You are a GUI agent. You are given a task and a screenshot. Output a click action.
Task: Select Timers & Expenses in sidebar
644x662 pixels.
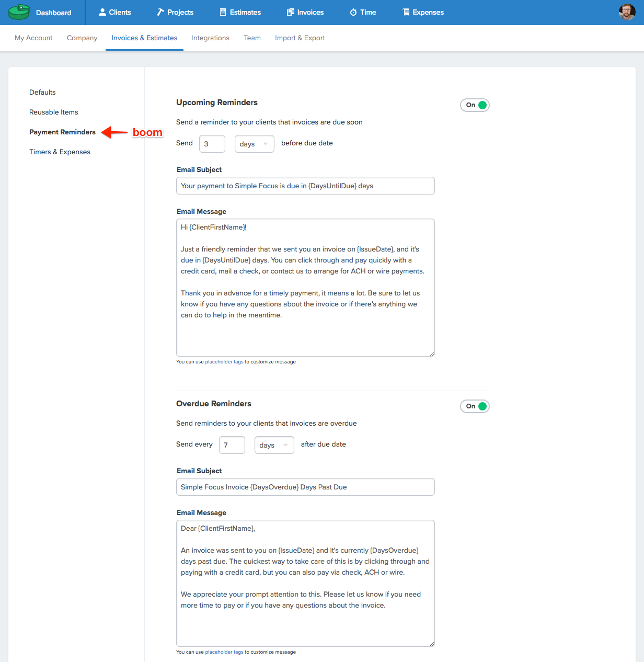pos(60,152)
